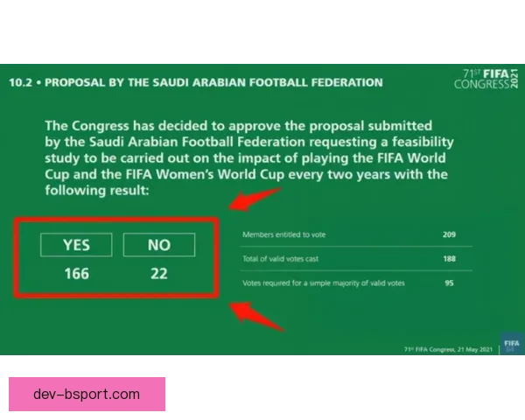The height and width of the screenshot is (420, 525).
Task: Select the 22 NO vote count
Action: 158,274
